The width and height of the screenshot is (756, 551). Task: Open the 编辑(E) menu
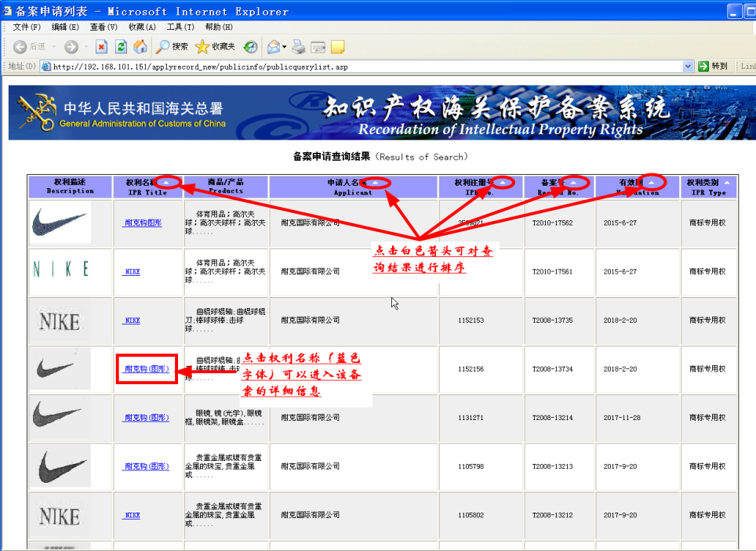point(65,27)
